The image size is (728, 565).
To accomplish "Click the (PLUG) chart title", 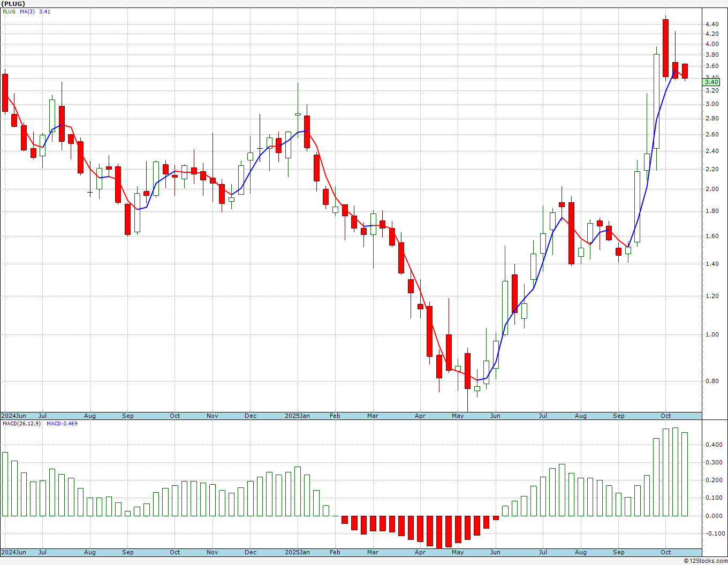I will click(x=13, y=4).
